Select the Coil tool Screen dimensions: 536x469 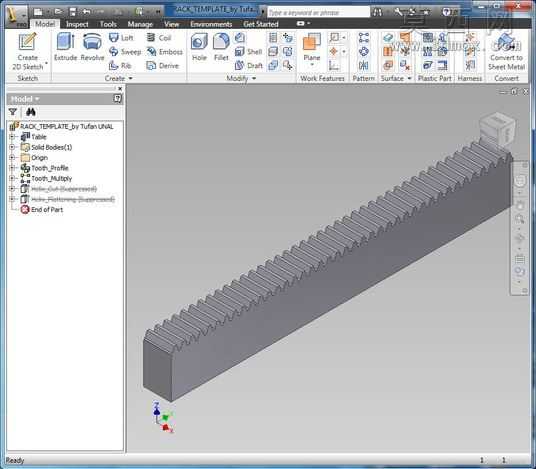(x=159, y=38)
